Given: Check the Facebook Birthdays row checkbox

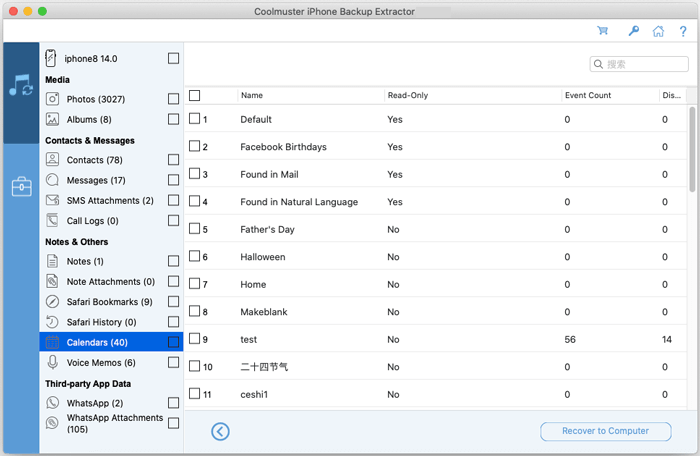Looking at the screenshot, I should click(x=194, y=146).
